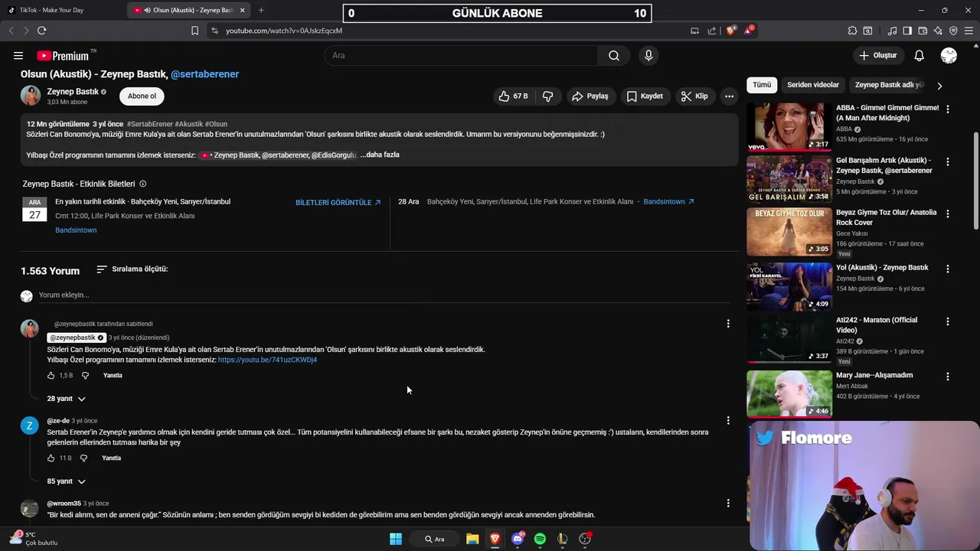The width and height of the screenshot is (980, 551).
Task: Open Sıralama ölçütü sort dropdown
Action: pos(132,269)
